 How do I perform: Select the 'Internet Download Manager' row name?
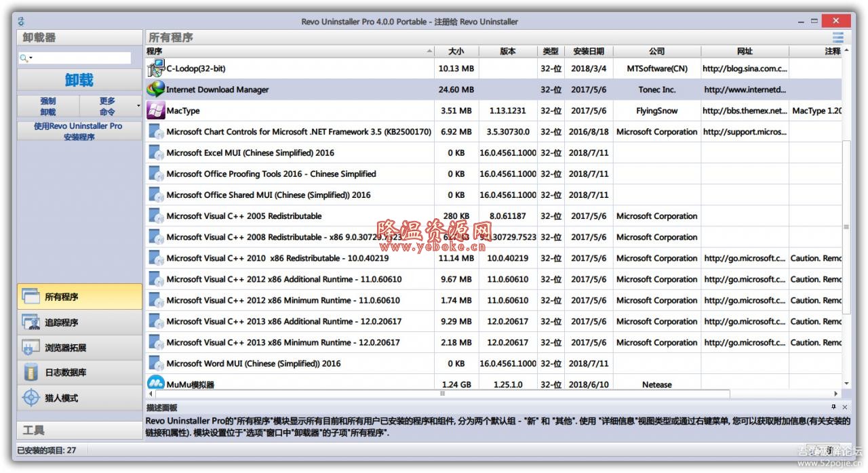pos(217,89)
